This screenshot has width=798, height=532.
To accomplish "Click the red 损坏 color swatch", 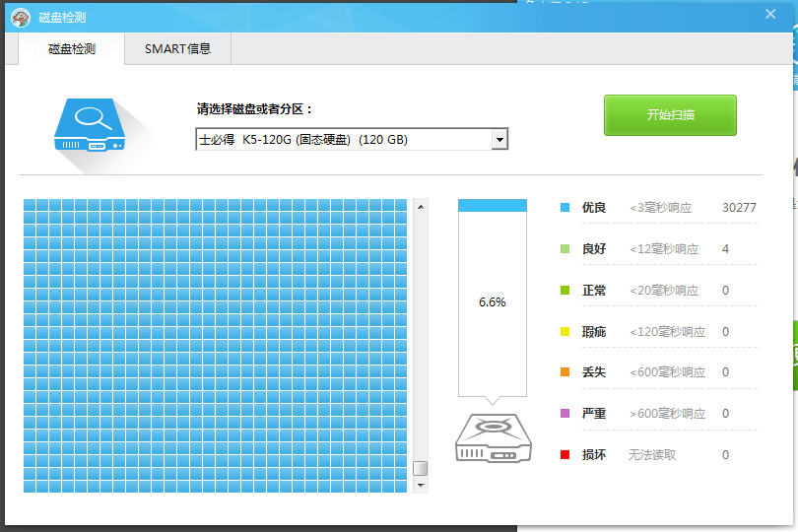I will pos(565,455).
